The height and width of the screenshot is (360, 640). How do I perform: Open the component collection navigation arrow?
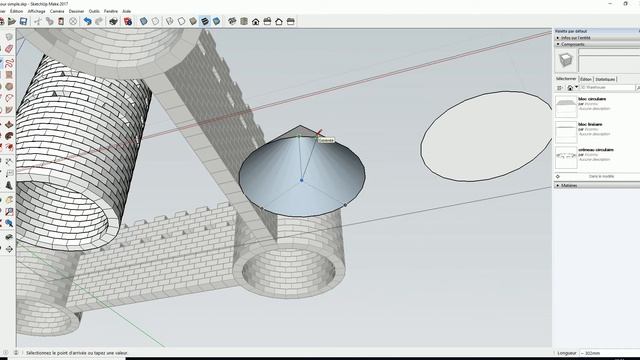pos(577,87)
